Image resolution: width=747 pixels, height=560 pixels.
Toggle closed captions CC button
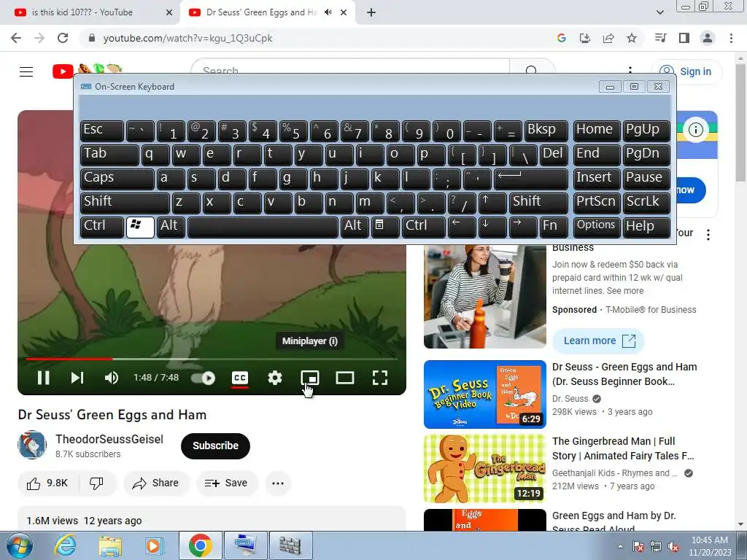click(240, 378)
